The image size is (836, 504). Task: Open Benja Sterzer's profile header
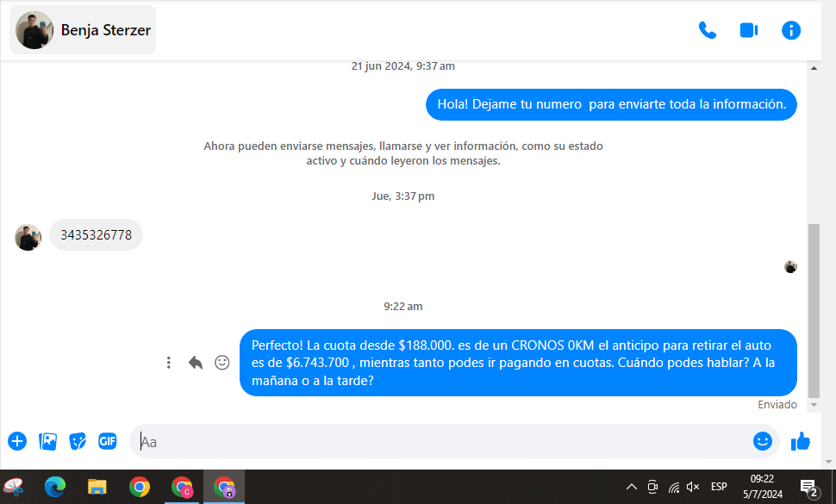(x=83, y=30)
